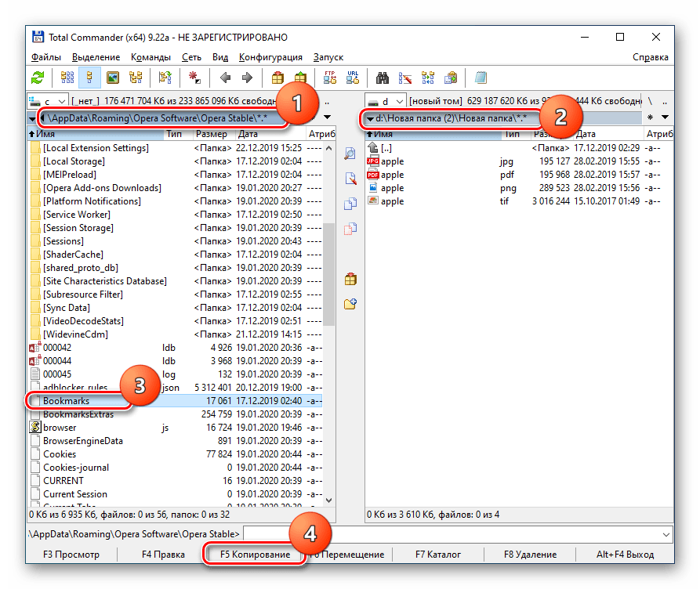Select the Bookmarks file in left panel
This screenshot has width=700, height=589.
click(x=66, y=401)
